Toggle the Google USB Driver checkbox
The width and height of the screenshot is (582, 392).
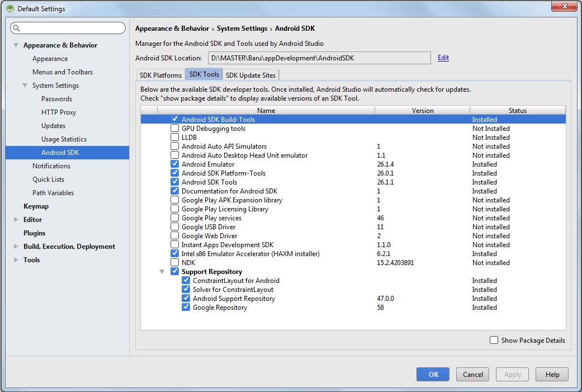(175, 227)
